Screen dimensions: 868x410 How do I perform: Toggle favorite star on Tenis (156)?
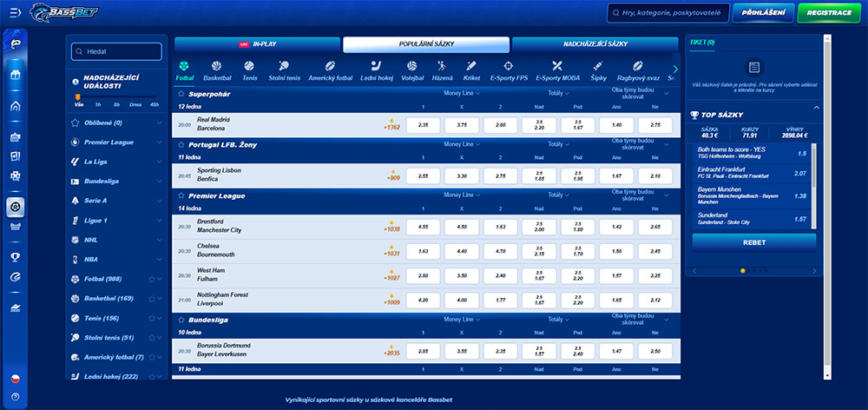(x=152, y=319)
